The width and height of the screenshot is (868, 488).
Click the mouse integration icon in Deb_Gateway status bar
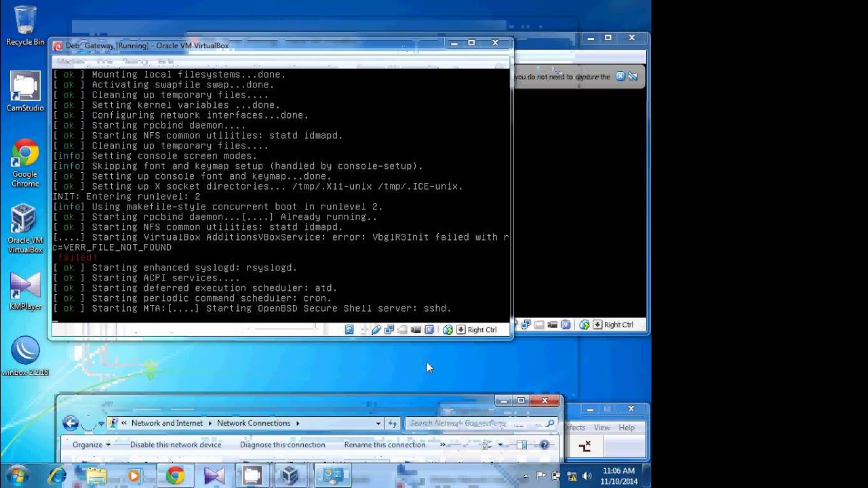pyautogui.click(x=448, y=329)
